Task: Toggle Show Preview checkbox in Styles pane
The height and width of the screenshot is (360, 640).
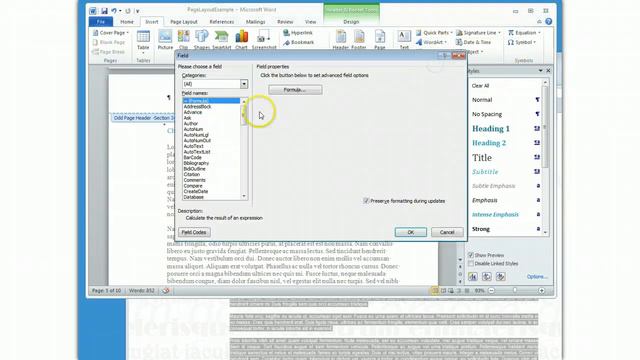Action: coord(471,255)
